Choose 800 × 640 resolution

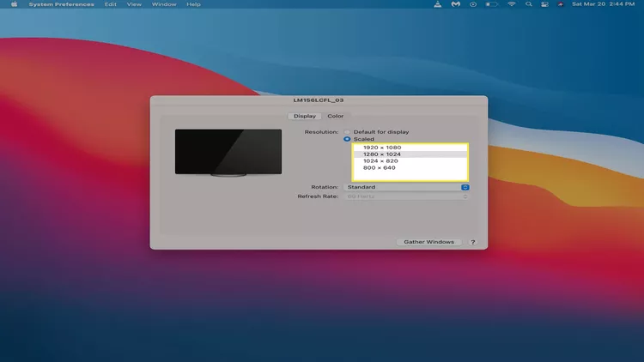410,168
